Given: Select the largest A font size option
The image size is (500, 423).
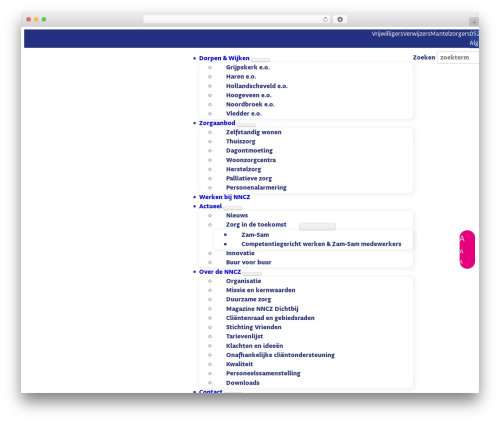Looking at the screenshot, I should point(462,239).
